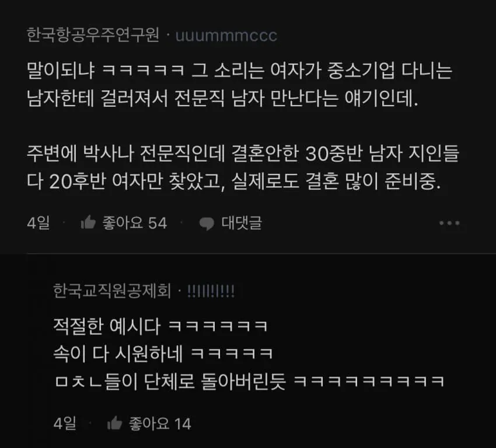This screenshot has height=448, width=496.
Task: Open the 한국교직원공제회 company label
Action: coord(112,291)
